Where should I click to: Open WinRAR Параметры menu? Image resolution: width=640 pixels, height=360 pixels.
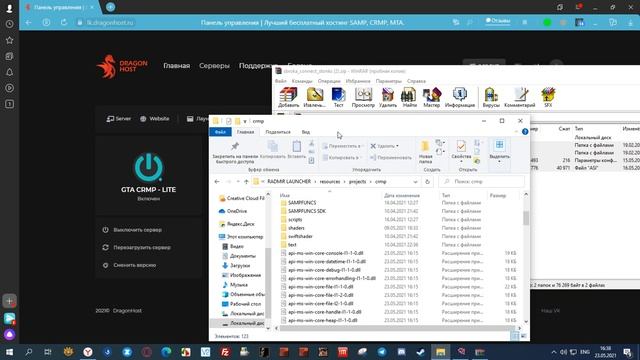pyautogui.click(x=388, y=81)
